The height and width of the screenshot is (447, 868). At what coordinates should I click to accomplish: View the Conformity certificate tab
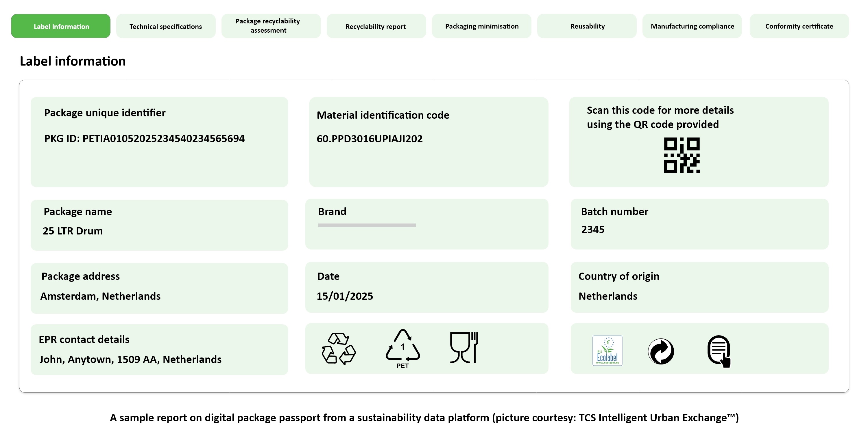pyautogui.click(x=799, y=26)
